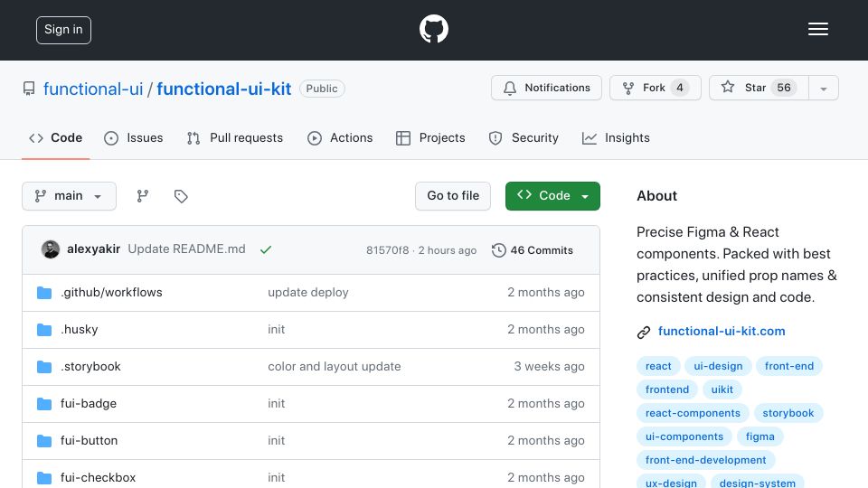The image size is (868, 488).
Task: Click the repository book icon
Action: (x=29, y=89)
